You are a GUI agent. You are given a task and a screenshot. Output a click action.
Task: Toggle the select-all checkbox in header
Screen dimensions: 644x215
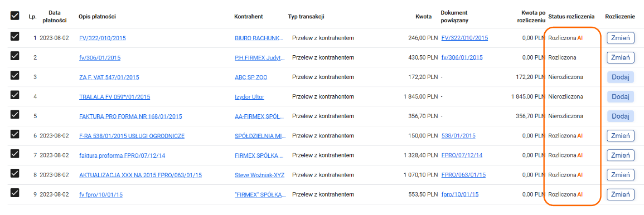(x=15, y=16)
